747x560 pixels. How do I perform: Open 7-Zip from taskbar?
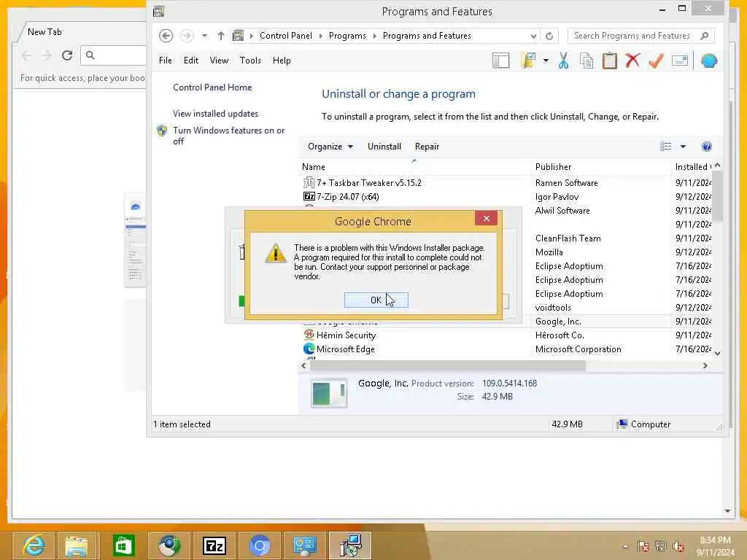[x=214, y=545]
